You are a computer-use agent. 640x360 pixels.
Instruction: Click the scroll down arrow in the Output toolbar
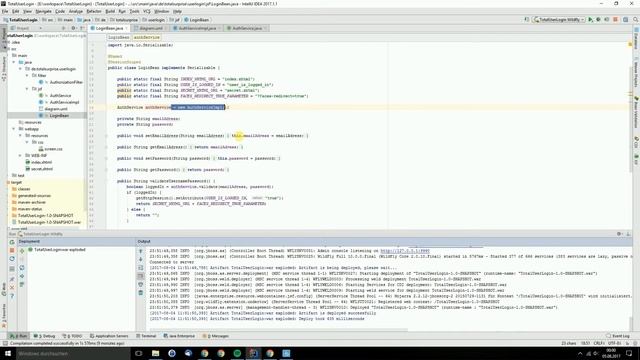click(x=141, y=259)
